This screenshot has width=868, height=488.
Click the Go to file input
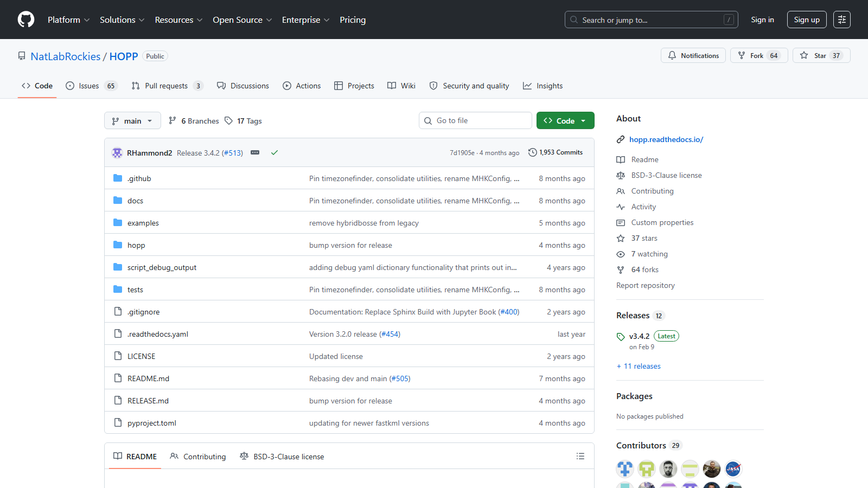click(475, 120)
